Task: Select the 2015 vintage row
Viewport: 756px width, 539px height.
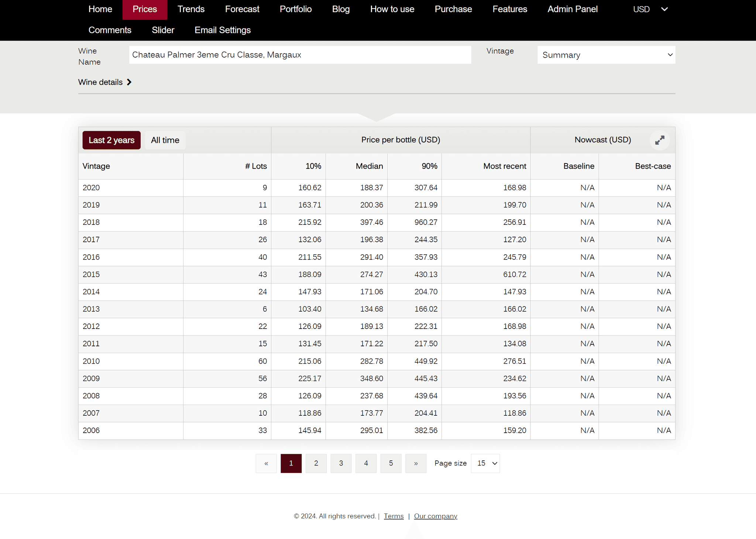Action: [x=91, y=274]
